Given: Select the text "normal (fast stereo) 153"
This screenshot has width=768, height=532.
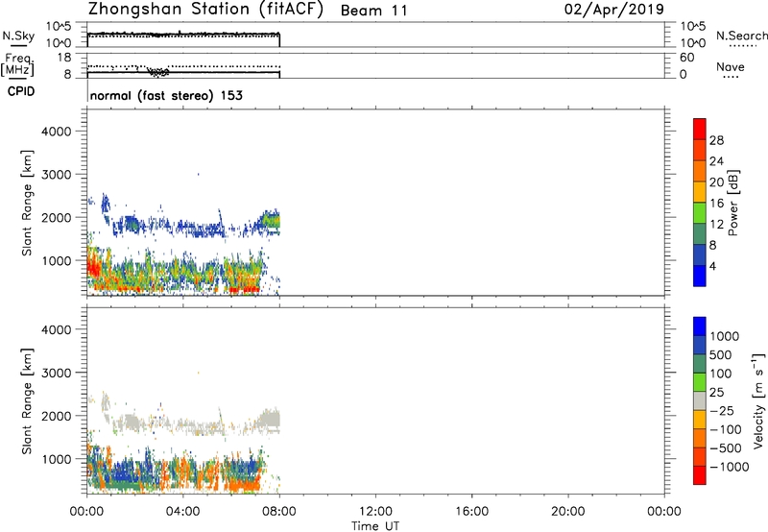Looking at the screenshot, I should click(166, 95).
